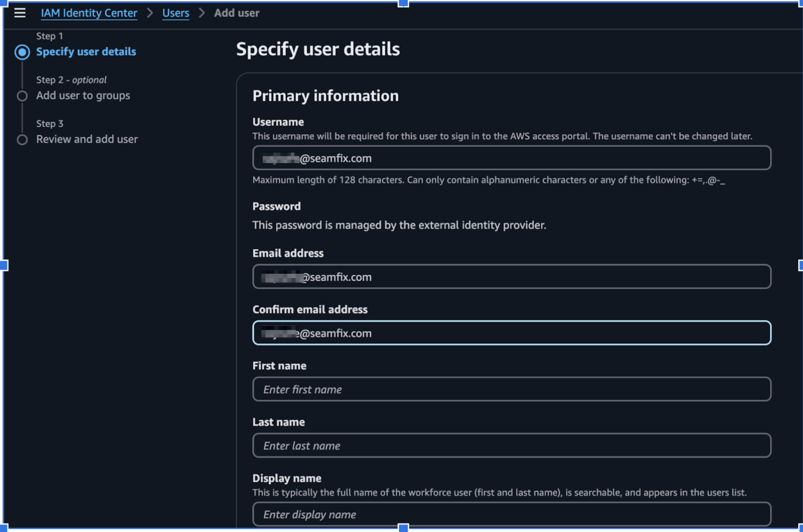Viewport: 803px width, 532px height.
Task: Go to Users breadcrumb link
Action: (x=175, y=13)
